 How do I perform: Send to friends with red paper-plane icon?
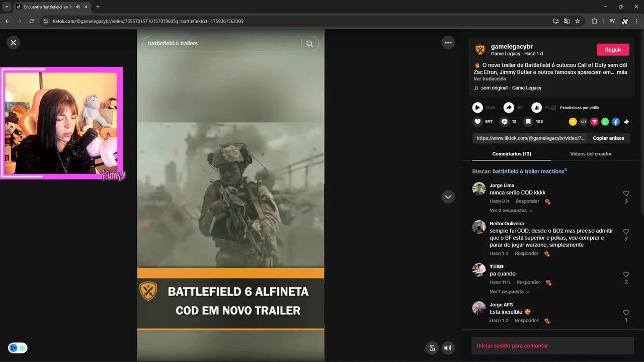(x=594, y=122)
